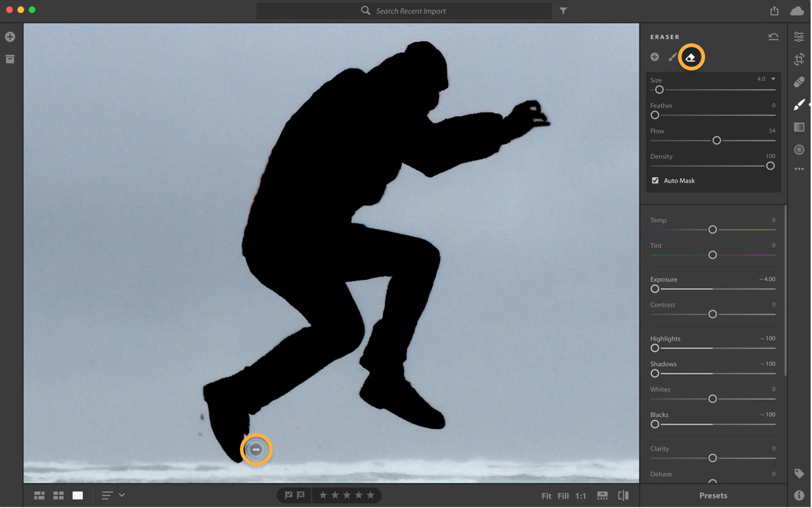Disable the Auto Mask checkbox
Viewport: 812px width, 508px height.
point(655,180)
